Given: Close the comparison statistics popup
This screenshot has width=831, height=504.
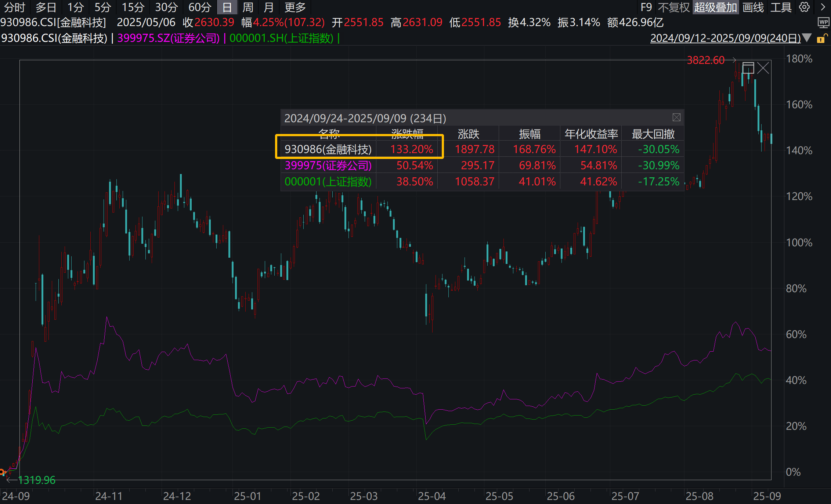Looking at the screenshot, I should tap(676, 117).
